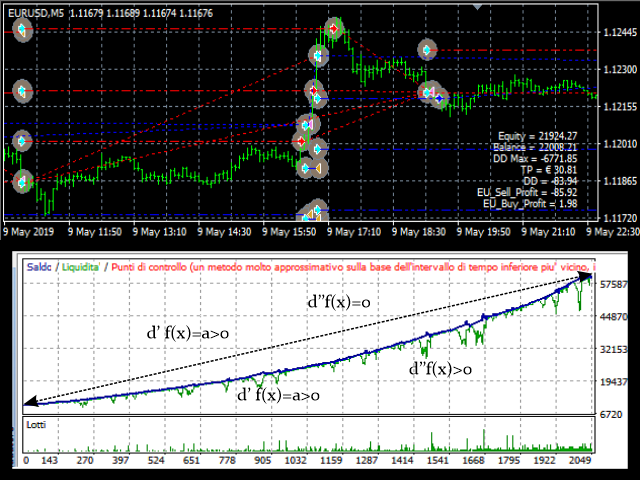Click the Lotti panel label
Image resolution: width=640 pixels, height=480 pixels.
[x=38, y=425]
